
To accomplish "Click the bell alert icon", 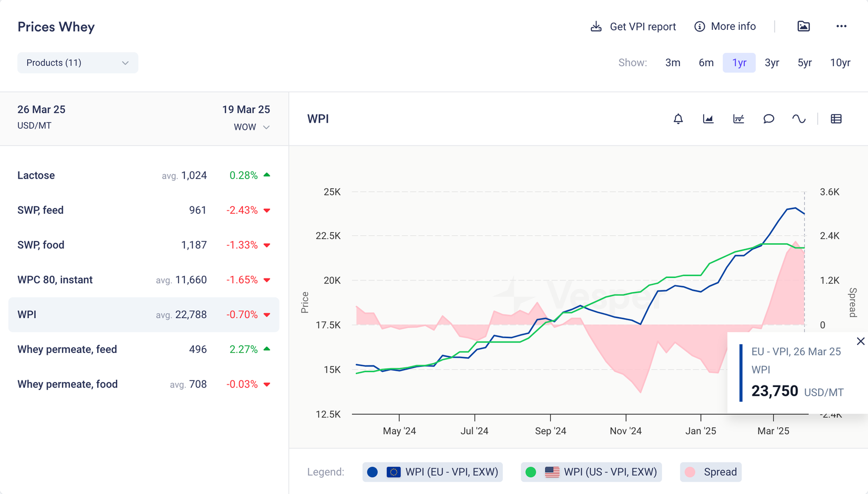I will point(678,119).
